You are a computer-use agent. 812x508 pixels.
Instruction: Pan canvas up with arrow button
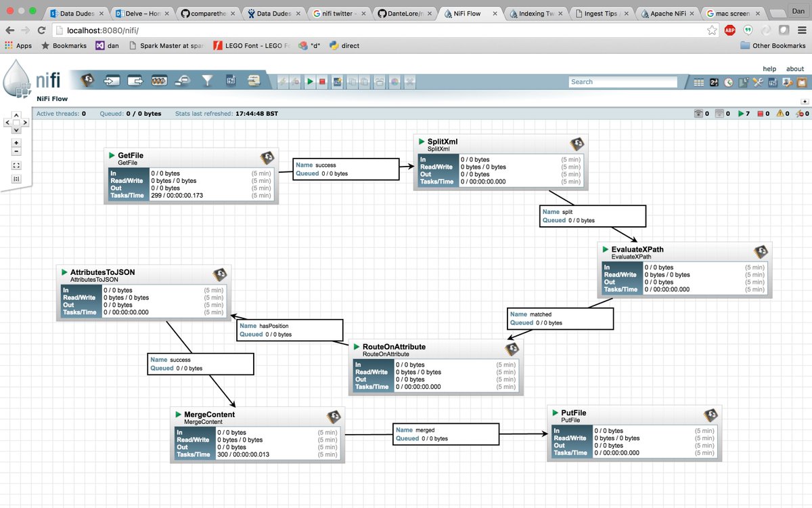16,117
